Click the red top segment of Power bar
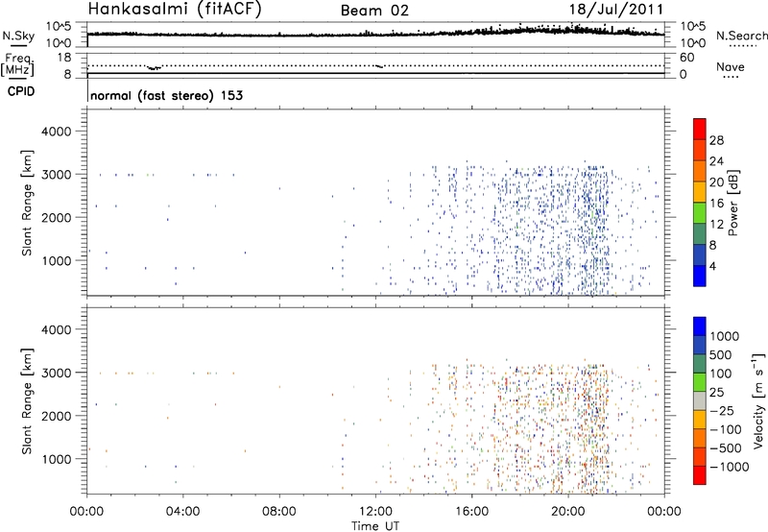 (x=700, y=129)
